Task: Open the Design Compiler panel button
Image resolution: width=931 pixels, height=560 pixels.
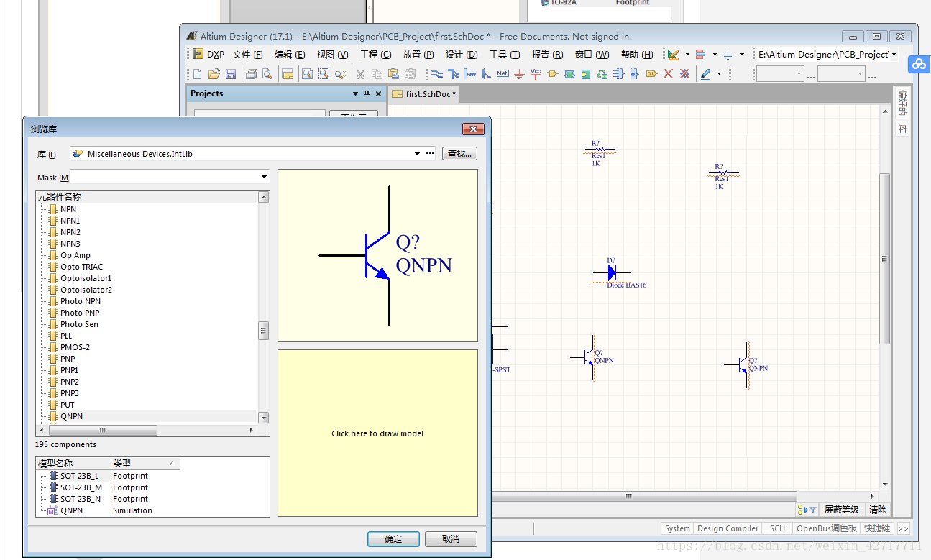Action: 728,528
